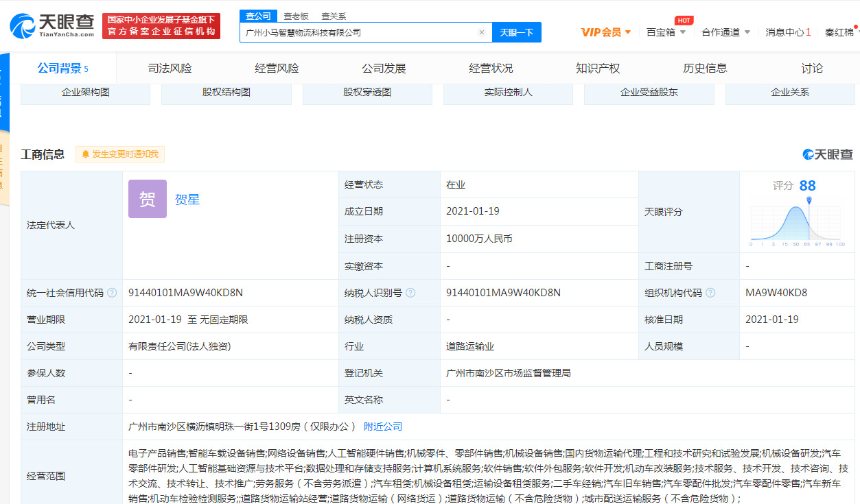
Task: Open the 附近公司 link
Action: tap(383, 427)
